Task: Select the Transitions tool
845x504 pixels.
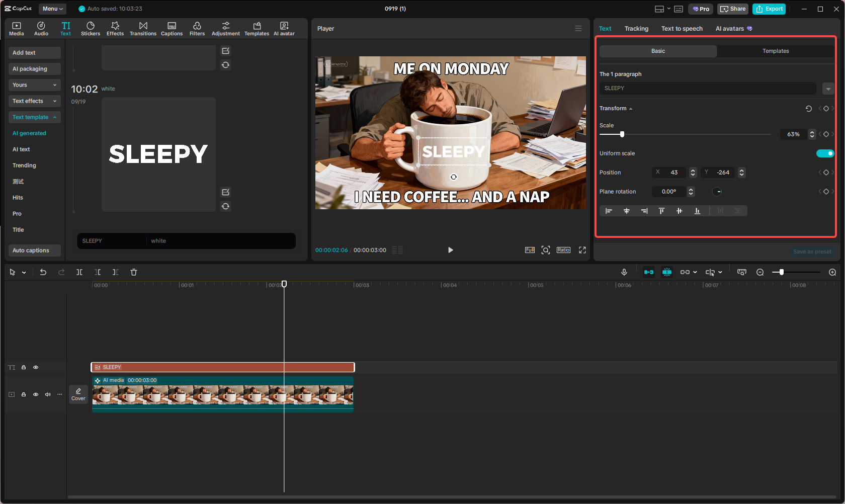Action: 143,28
